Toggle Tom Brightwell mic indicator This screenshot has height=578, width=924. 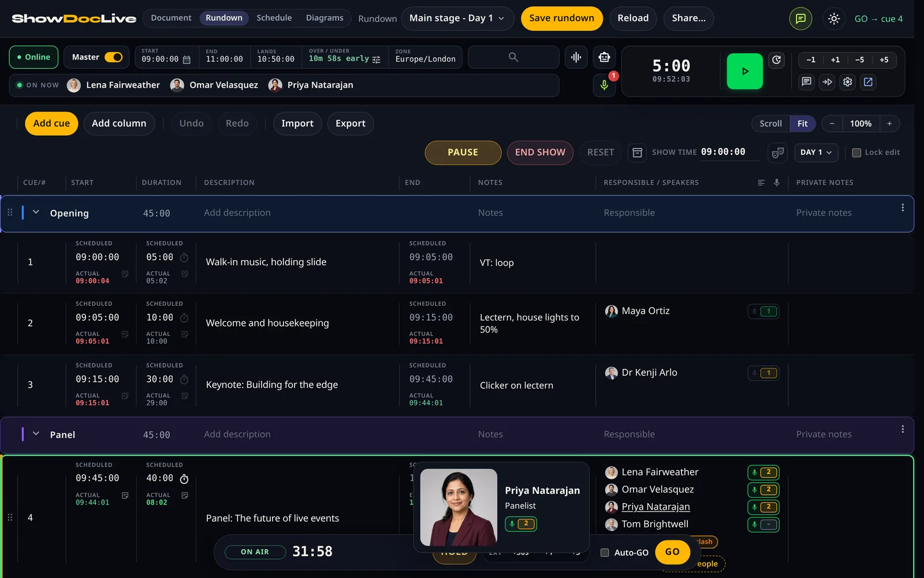click(x=763, y=525)
